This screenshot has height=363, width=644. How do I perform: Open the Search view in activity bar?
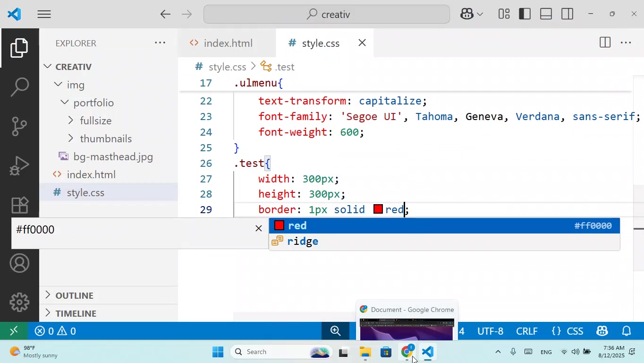pos(19,87)
